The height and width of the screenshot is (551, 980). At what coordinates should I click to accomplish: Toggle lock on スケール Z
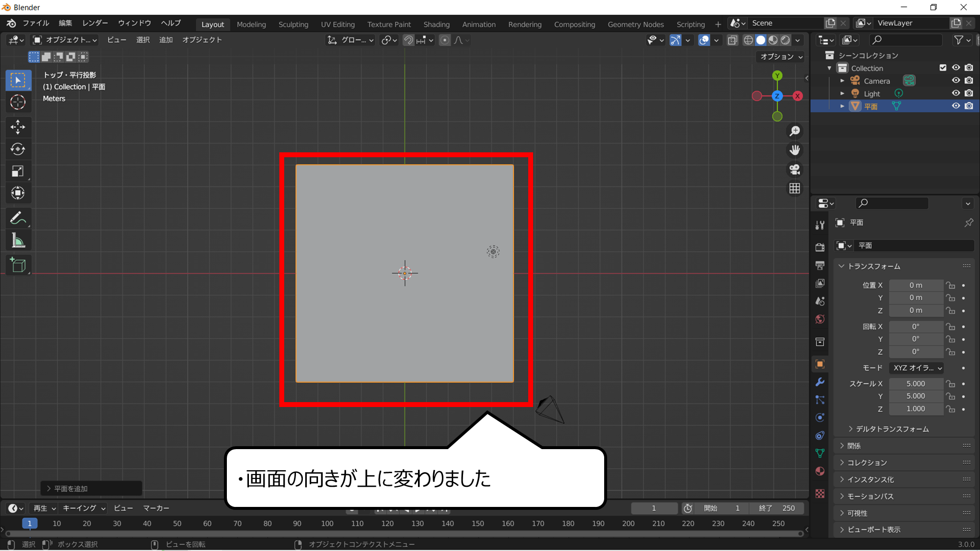pyautogui.click(x=951, y=409)
